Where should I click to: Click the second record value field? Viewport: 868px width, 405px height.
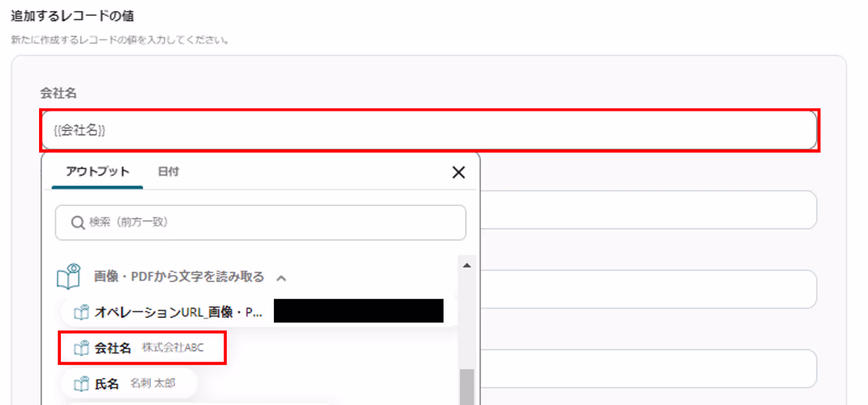click(x=648, y=210)
